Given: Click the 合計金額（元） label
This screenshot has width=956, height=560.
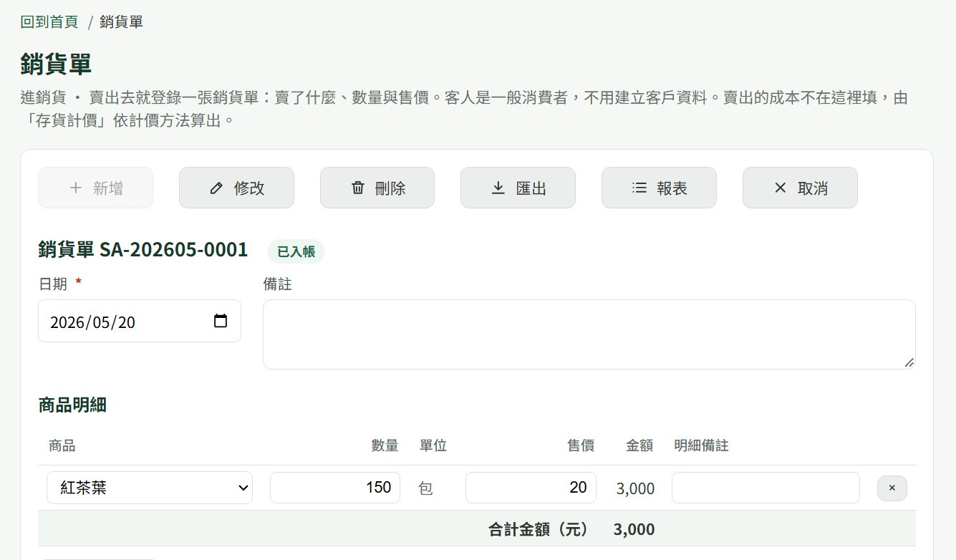Looking at the screenshot, I should [x=539, y=529].
